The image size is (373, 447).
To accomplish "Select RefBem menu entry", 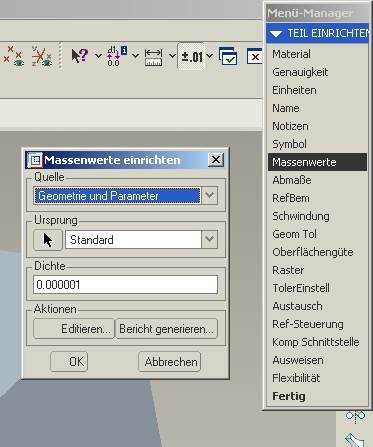I will 317,198.
